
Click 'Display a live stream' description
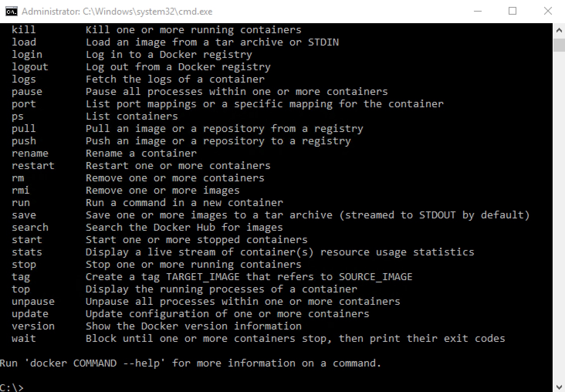(280, 252)
